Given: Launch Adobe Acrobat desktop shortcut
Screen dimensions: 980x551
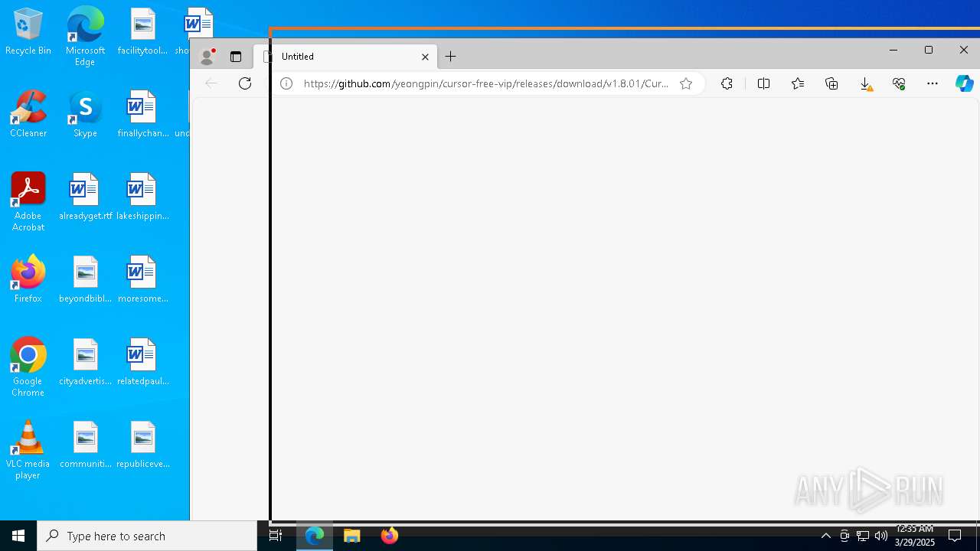Looking at the screenshot, I should coord(28,202).
